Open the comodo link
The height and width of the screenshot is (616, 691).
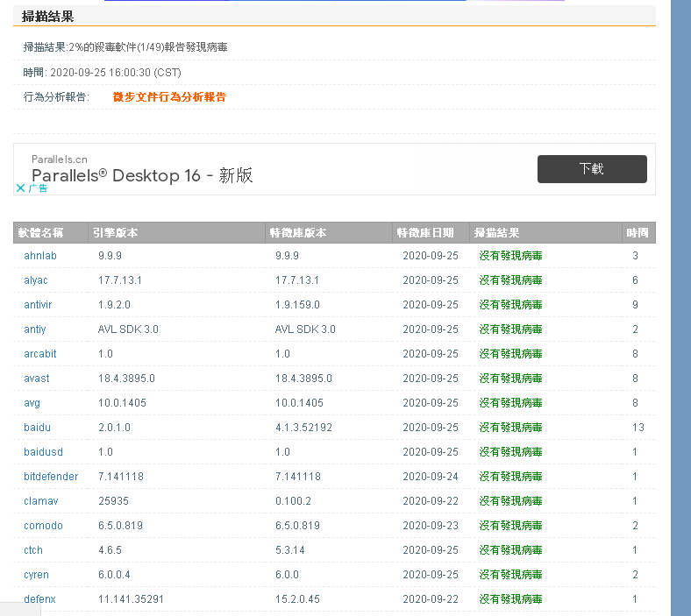tap(43, 526)
